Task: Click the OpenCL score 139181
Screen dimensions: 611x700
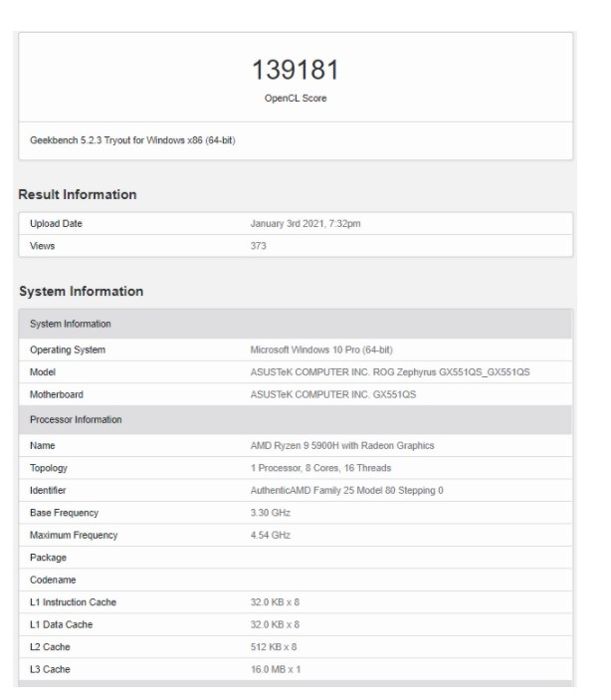Action: (296, 70)
